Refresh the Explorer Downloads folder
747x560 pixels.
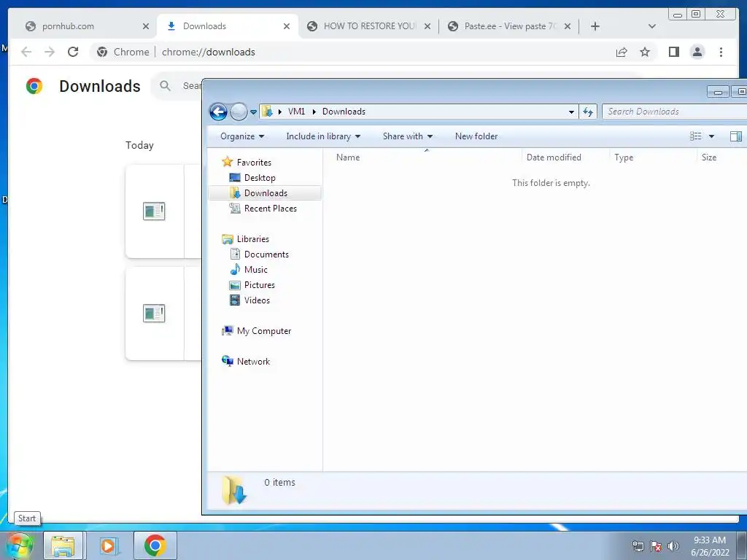pyautogui.click(x=588, y=112)
